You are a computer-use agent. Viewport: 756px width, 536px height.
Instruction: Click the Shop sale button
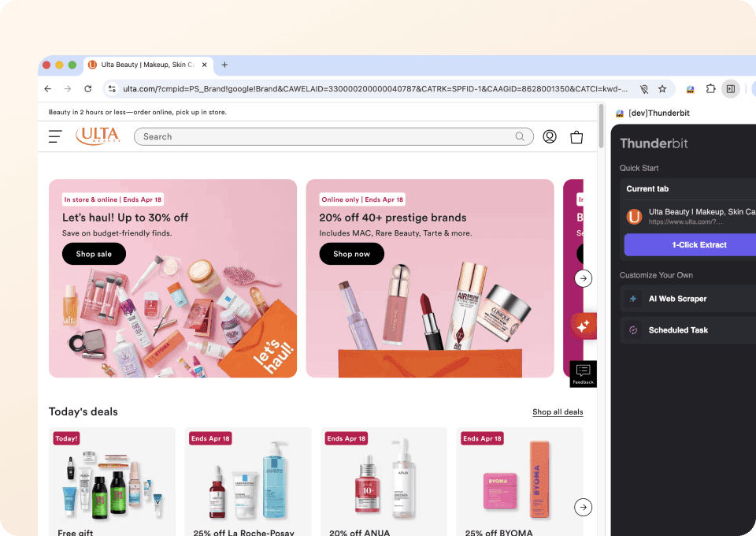click(x=94, y=253)
